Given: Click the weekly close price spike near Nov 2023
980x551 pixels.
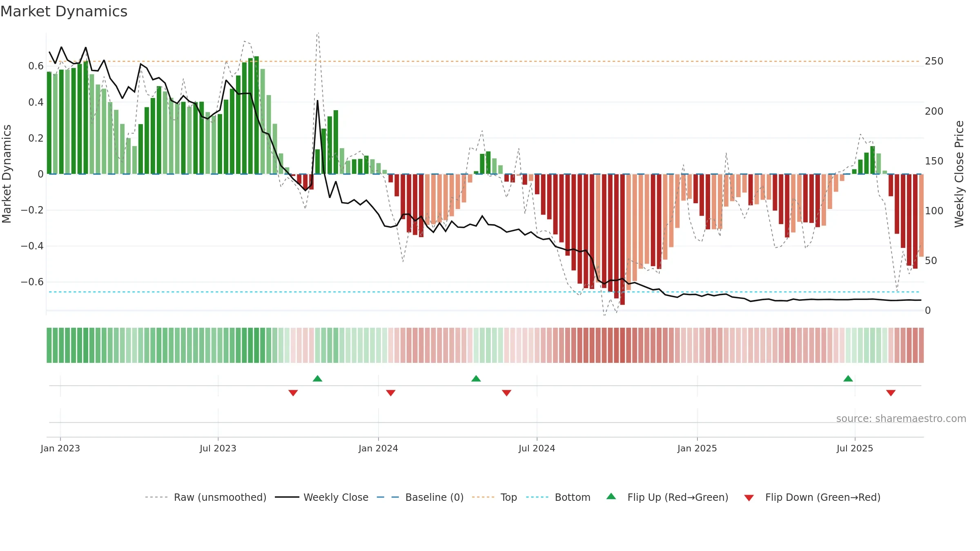Looking at the screenshot, I should 318,100.
